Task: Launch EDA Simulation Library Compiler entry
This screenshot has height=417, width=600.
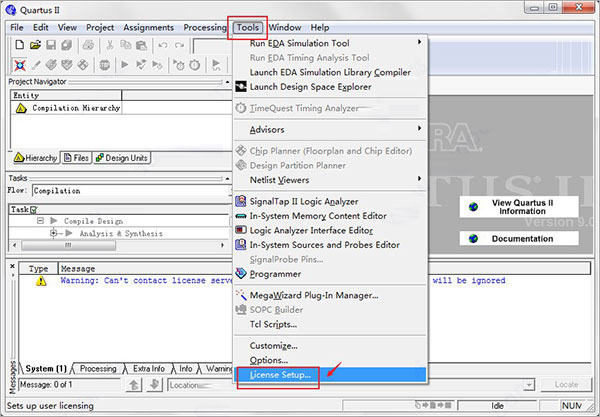Action: (330, 72)
